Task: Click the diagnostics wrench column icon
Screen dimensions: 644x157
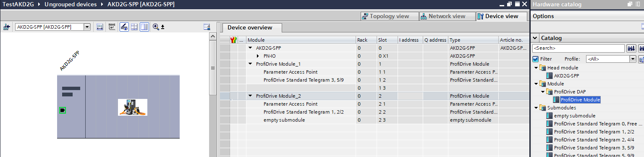Action: tap(234, 40)
